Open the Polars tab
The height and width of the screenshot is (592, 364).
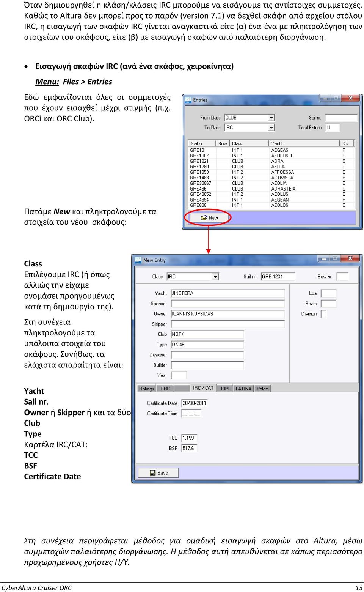263,389
